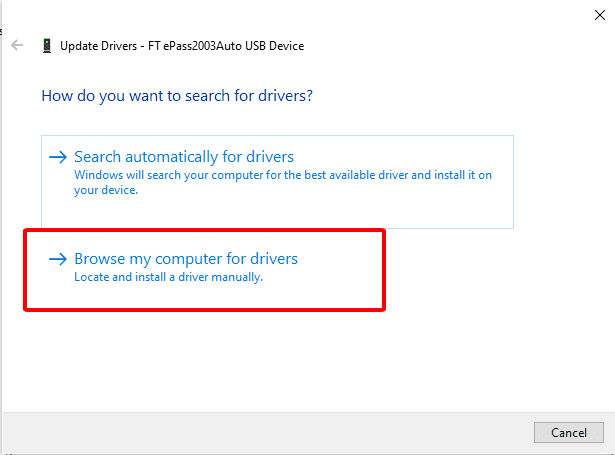The width and height of the screenshot is (615, 455).
Task: Click the USB device icon in title
Action: (47, 46)
